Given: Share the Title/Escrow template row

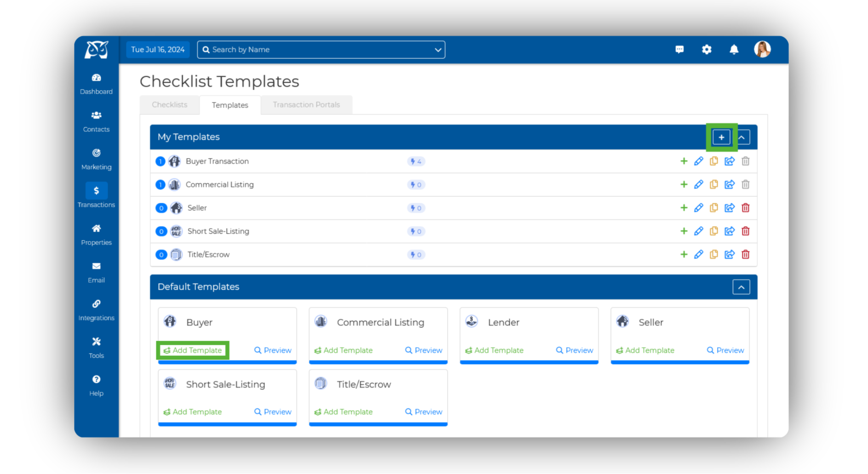Looking at the screenshot, I should (730, 254).
